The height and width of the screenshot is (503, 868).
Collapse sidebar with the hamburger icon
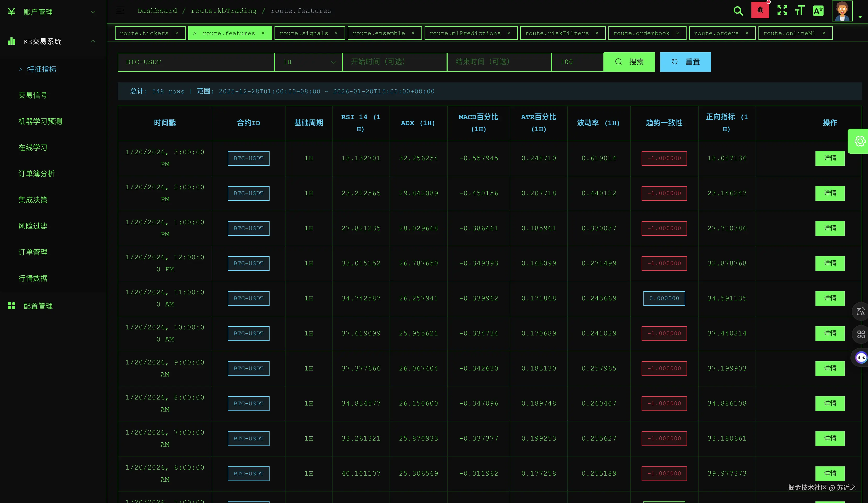120,11
